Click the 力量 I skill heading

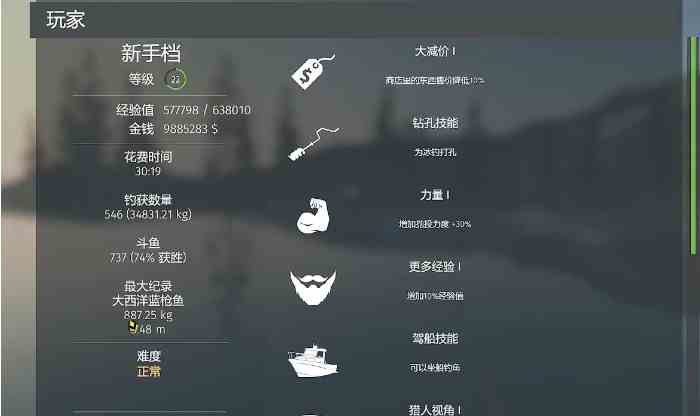coord(435,195)
